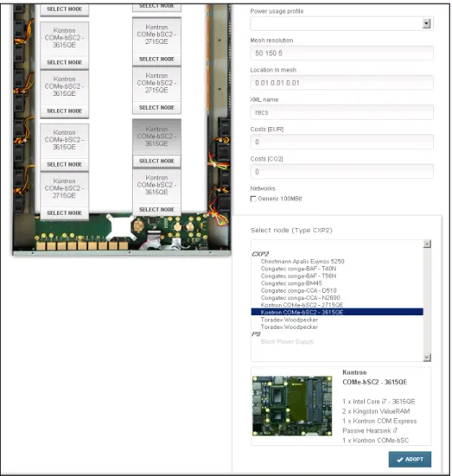Click the CXP2 group header in list
The width and height of the screenshot is (452, 476).
[x=260, y=254]
